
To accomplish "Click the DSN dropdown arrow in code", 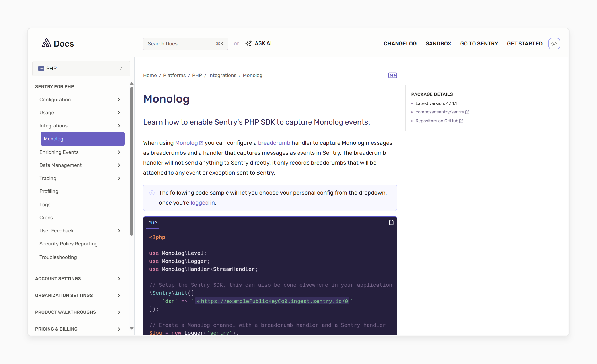I will point(198,301).
